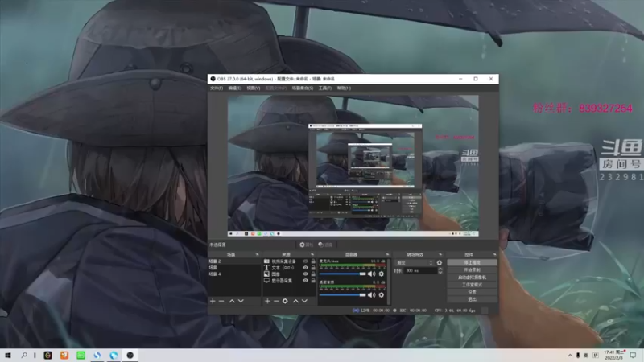The image size is (644, 362).
Task: Add a new source with the plus icon
Action: (267, 301)
